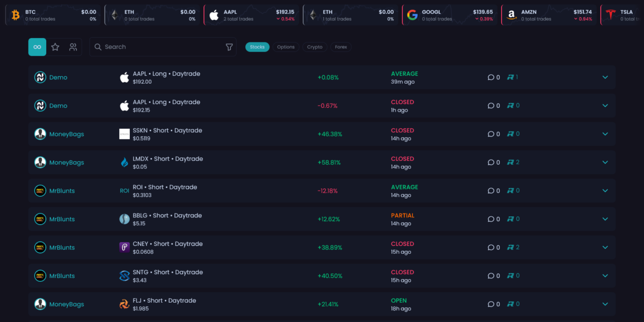Click the rocket icon on LMDX trade
Screen dimensions: 644x322
click(510, 163)
